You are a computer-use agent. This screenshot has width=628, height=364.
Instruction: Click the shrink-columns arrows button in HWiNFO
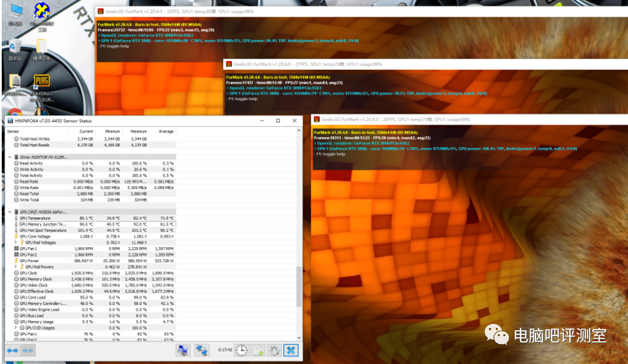pyautogui.click(x=28, y=351)
